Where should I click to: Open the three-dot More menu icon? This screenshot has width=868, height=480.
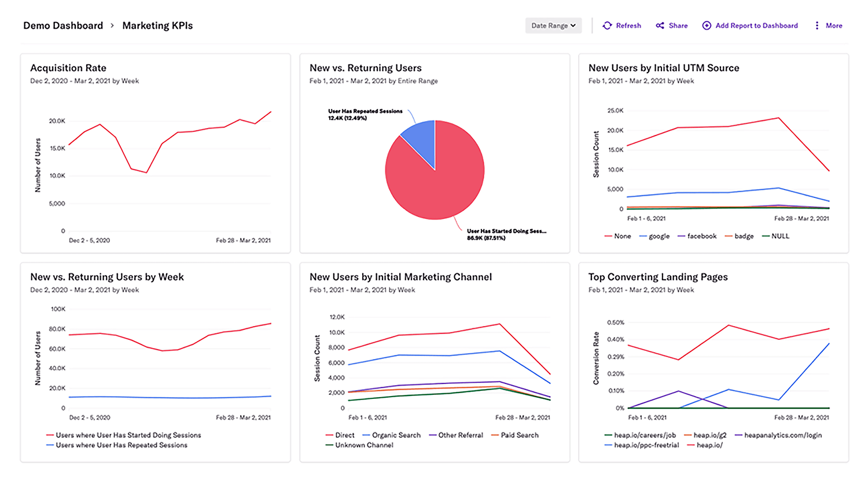tap(816, 25)
